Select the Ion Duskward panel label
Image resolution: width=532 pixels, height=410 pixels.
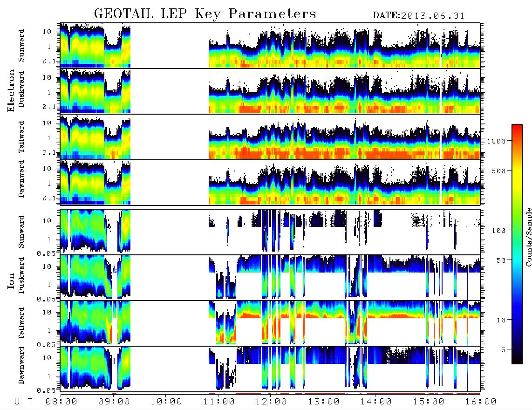[x=21, y=276]
